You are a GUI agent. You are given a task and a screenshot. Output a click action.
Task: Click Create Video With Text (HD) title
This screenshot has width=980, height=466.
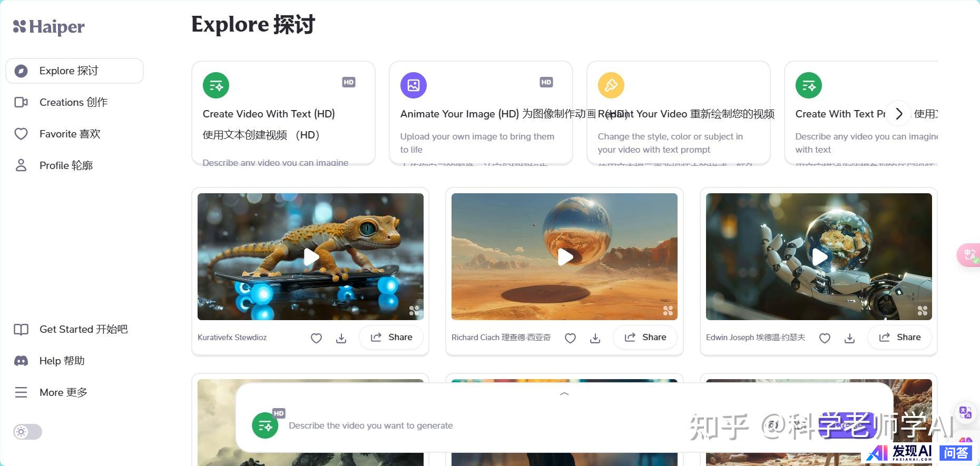(269, 114)
